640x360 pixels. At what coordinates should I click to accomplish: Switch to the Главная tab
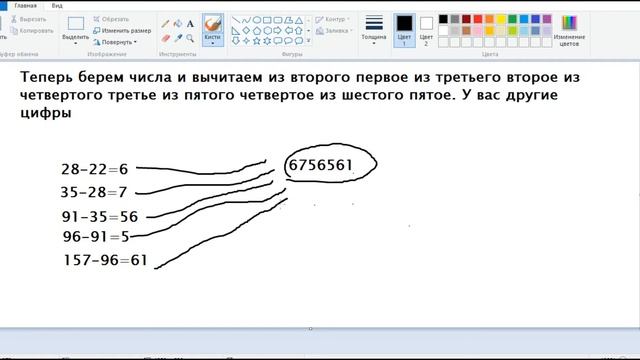point(25,6)
